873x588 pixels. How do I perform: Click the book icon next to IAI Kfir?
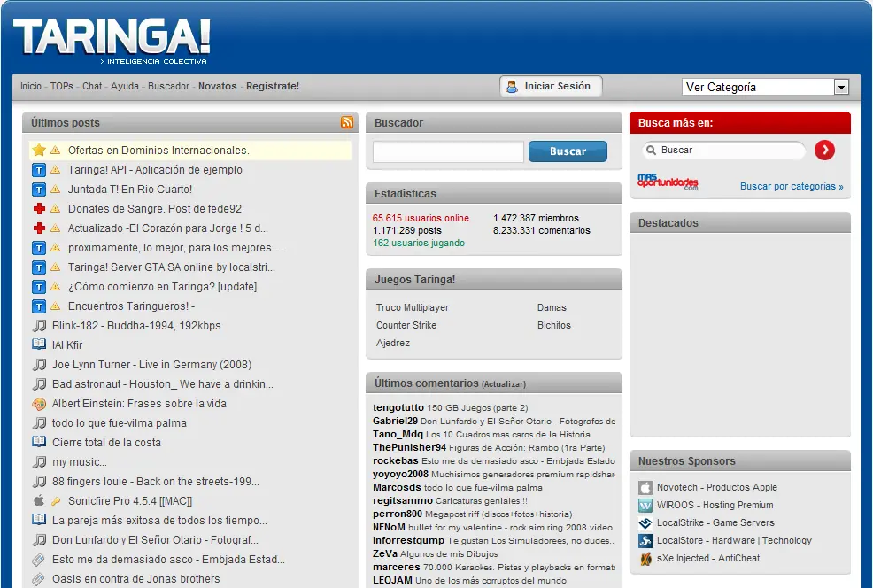tap(39, 344)
